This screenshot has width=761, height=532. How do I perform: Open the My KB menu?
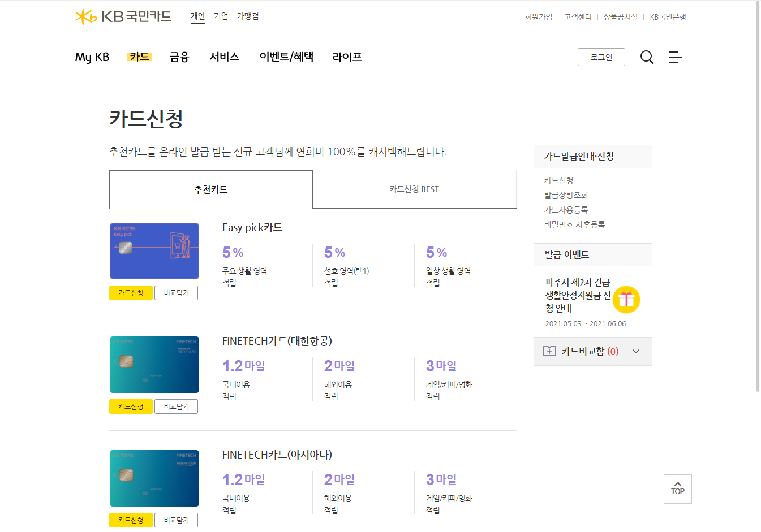[x=92, y=57]
